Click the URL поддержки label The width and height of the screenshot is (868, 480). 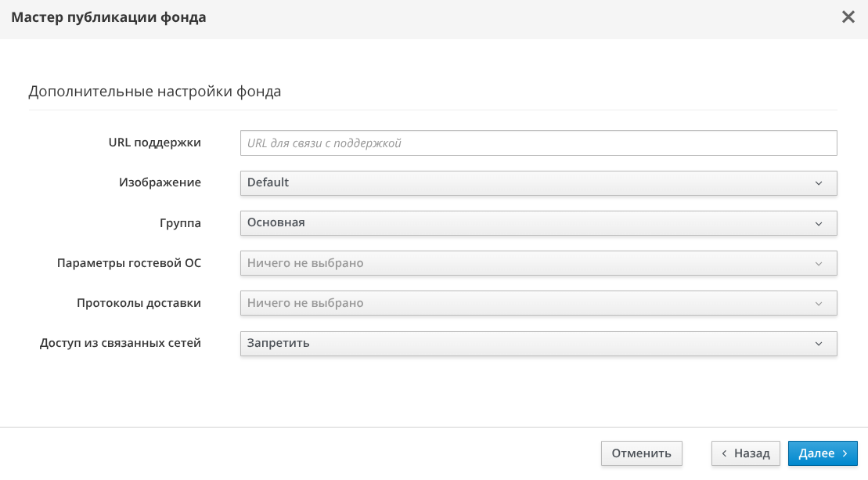click(x=155, y=143)
